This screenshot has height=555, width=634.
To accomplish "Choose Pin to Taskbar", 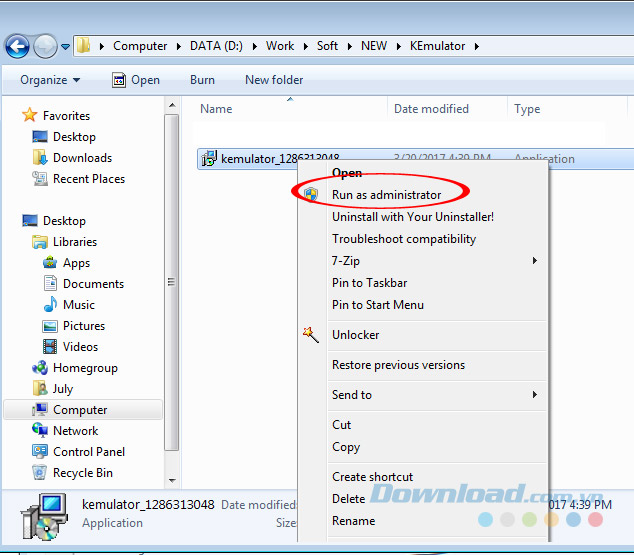I will (x=369, y=283).
